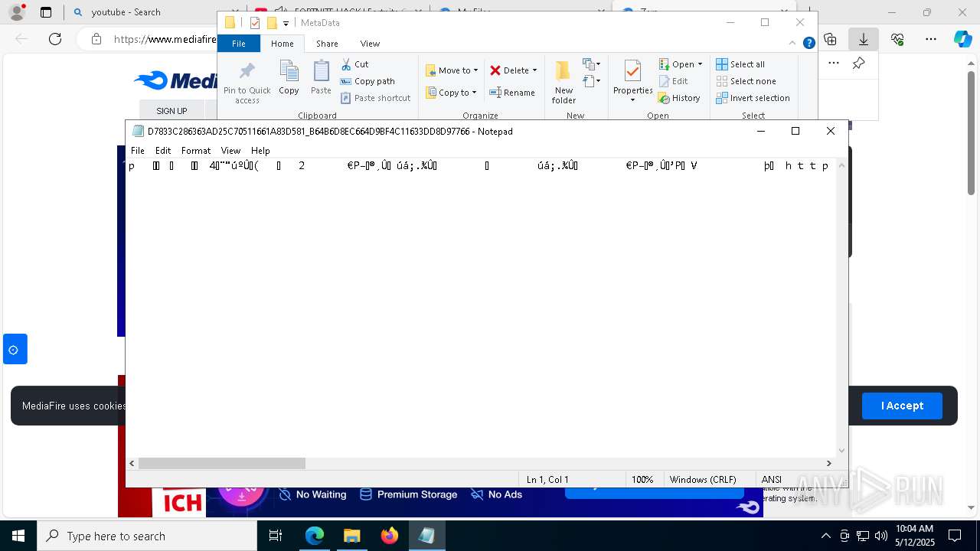Expand Easy access dropdown in ribbon

(592, 81)
